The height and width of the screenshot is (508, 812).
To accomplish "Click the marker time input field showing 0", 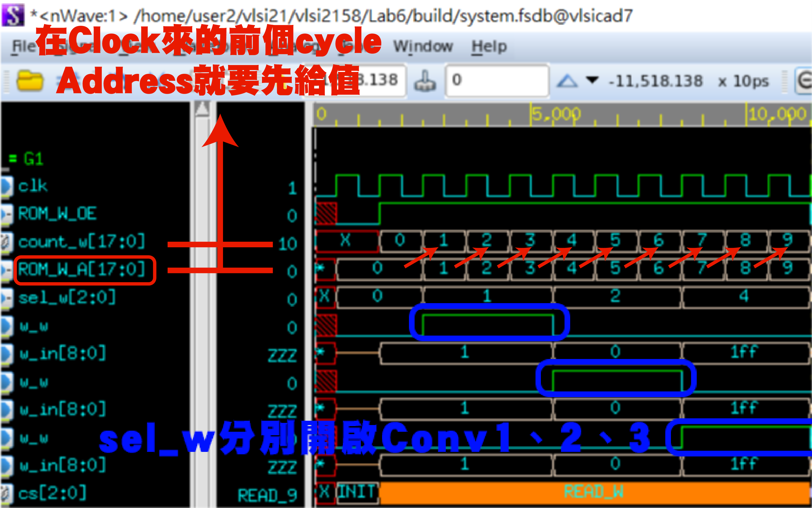I will coord(497,81).
